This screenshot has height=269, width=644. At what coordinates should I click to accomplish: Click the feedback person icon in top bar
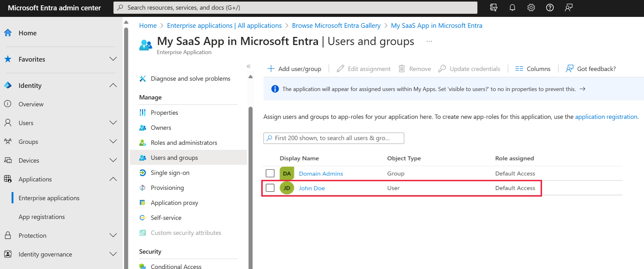[x=569, y=8]
